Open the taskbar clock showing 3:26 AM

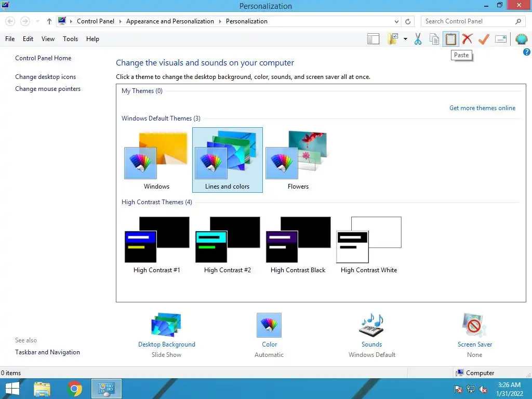click(x=509, y=389)
